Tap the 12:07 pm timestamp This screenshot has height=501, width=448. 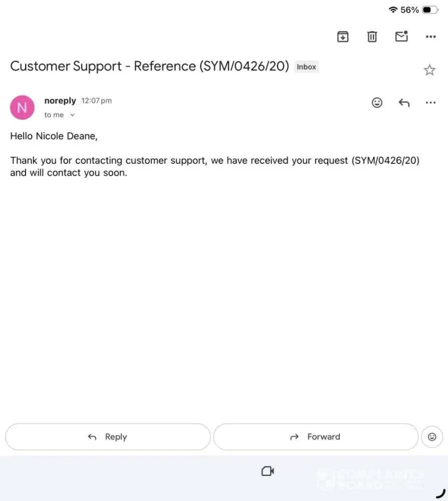pos(97,101)
